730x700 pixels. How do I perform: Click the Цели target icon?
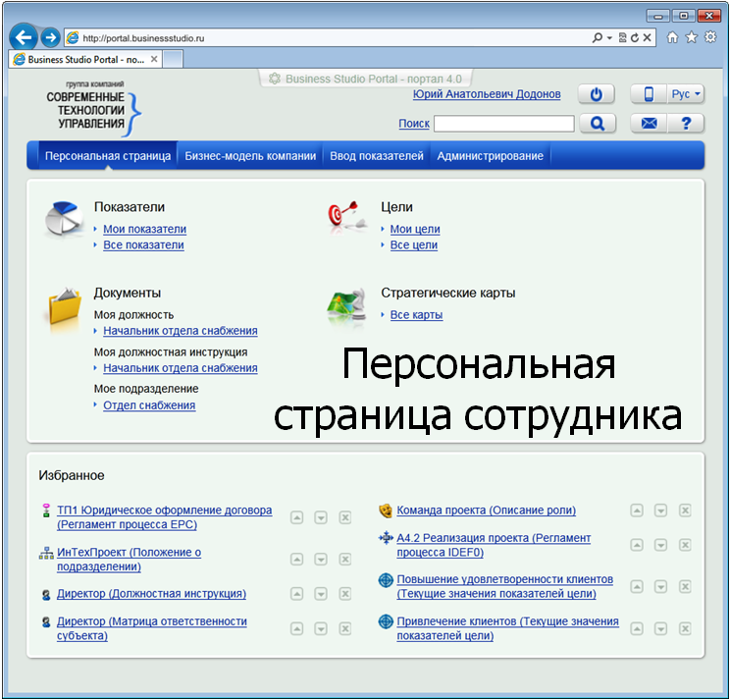(346, 219)
